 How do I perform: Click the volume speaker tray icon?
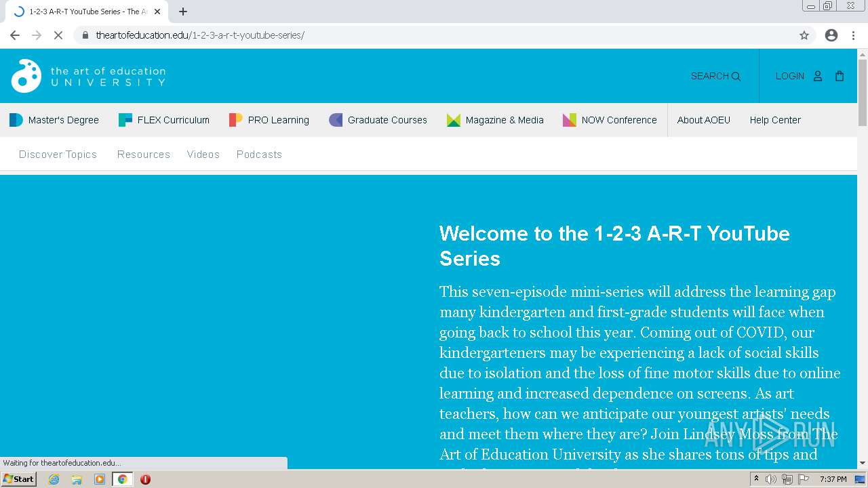pos(771,479)
